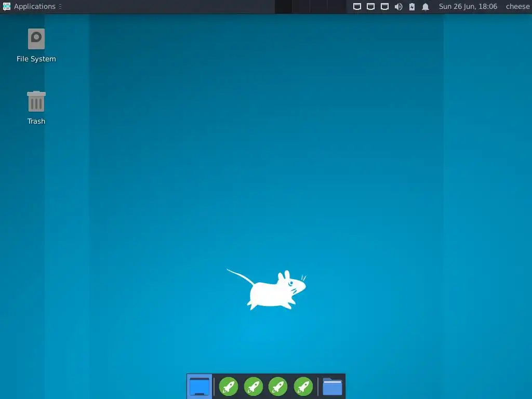Image resolution: width=532 pixels, height=399 pixels.
Task: Open the battery power manager icon
Action: click(412, 6)
